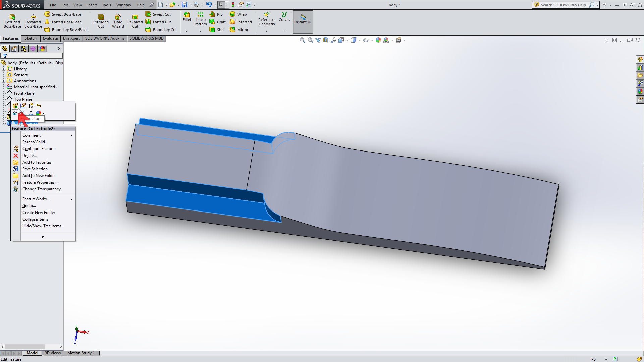
Task: Click Edit Feature in the context toolbar
Action: pos(15,106)
